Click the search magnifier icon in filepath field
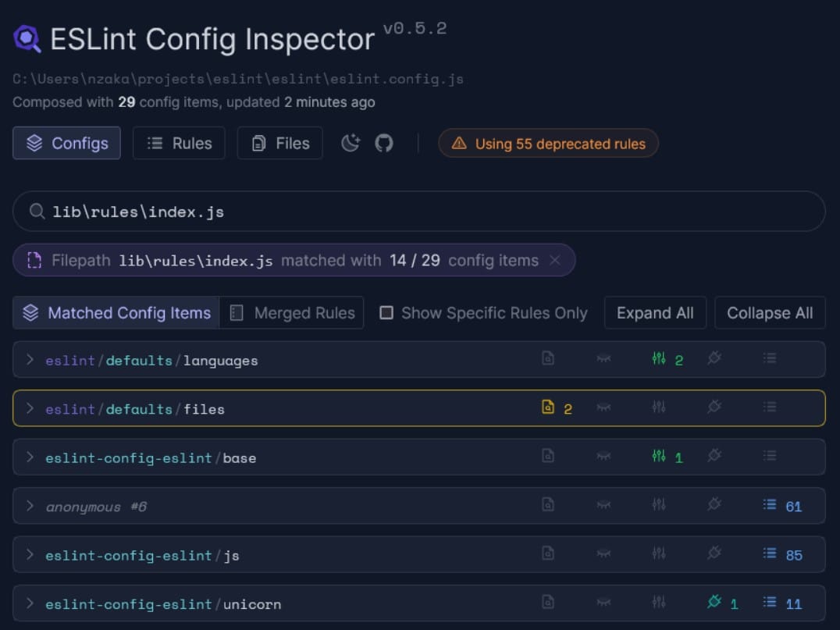The height and width of the screenshot is (630, 840). tap(37, 211)
